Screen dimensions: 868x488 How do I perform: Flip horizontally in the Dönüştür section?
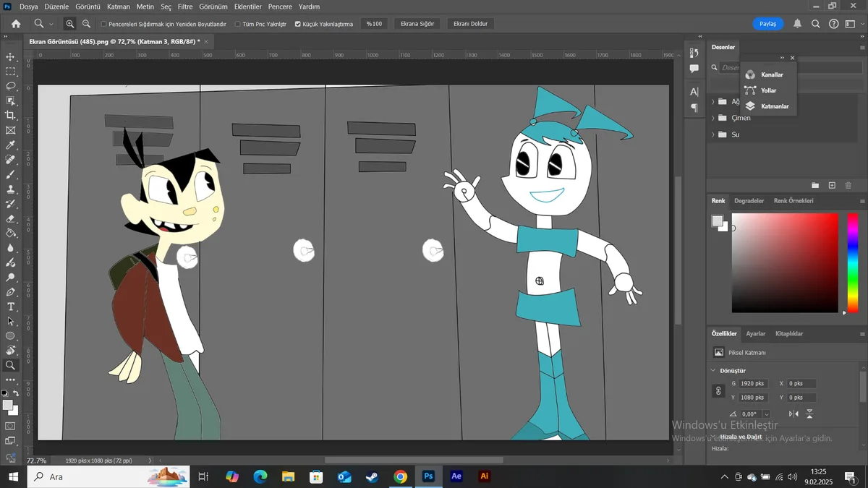tap(793, 414)
